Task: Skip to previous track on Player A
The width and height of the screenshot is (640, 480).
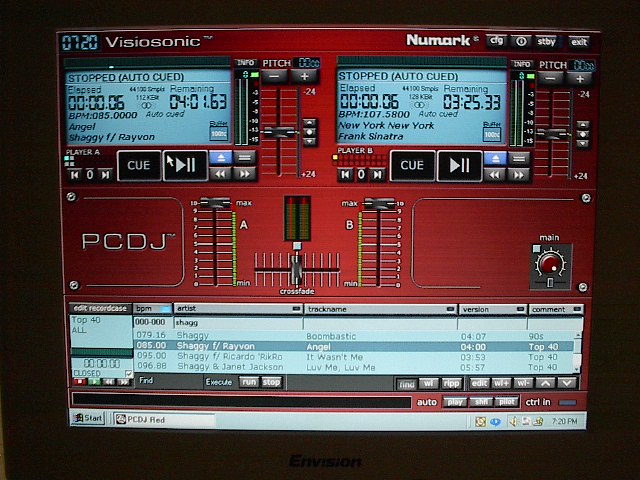Action: pos(75,175)
